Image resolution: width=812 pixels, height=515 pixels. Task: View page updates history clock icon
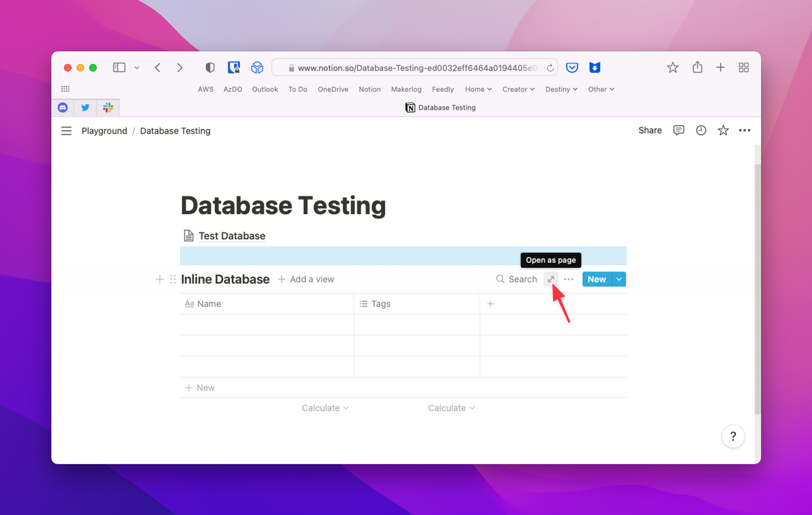pos(701,130)
